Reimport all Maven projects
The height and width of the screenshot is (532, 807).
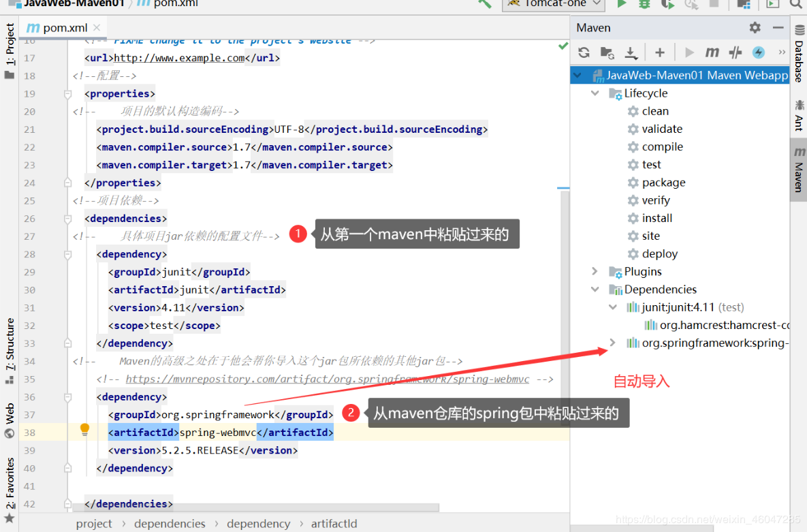(x=584, y=52)
